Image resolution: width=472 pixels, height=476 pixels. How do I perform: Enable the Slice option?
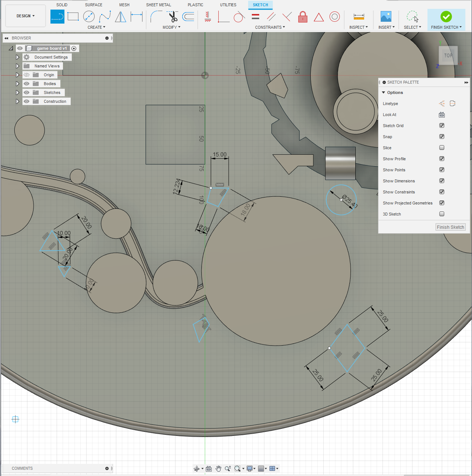(441, 147)
